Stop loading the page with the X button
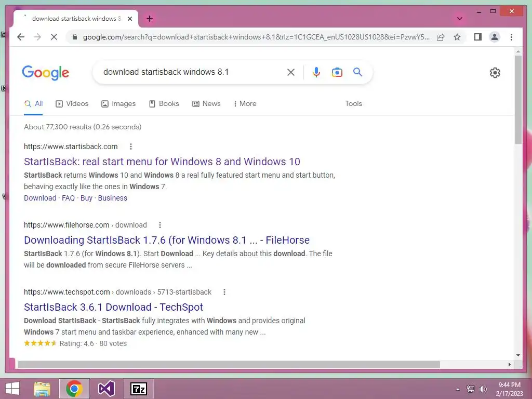The width and height of the screenshot is (532, 399). (x=54, y=37)
